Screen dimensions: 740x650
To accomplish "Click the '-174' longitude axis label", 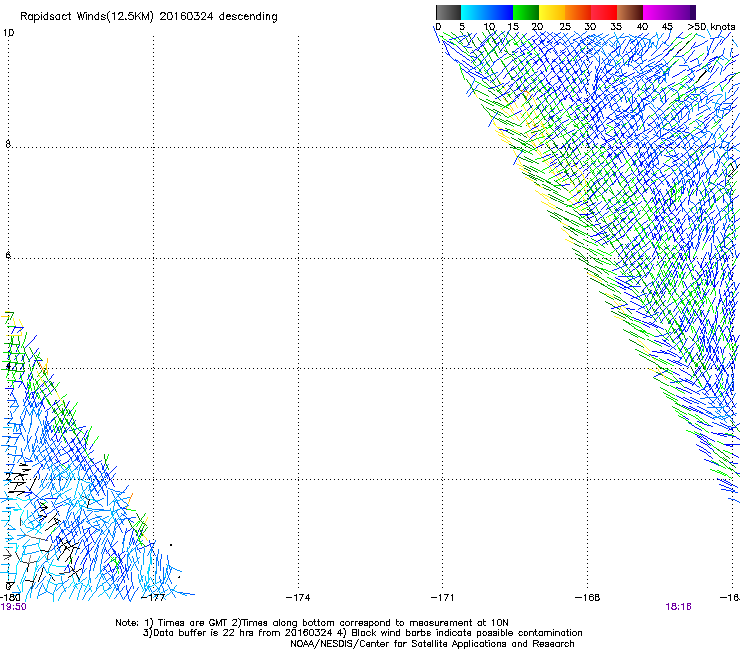I will [x=298, y=598].
